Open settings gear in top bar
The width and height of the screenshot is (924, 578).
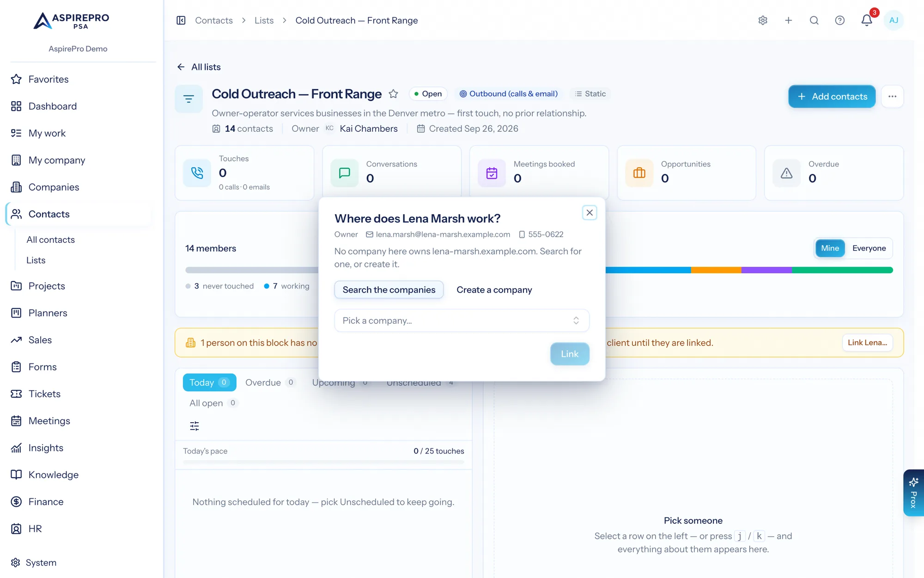(763, 20)
